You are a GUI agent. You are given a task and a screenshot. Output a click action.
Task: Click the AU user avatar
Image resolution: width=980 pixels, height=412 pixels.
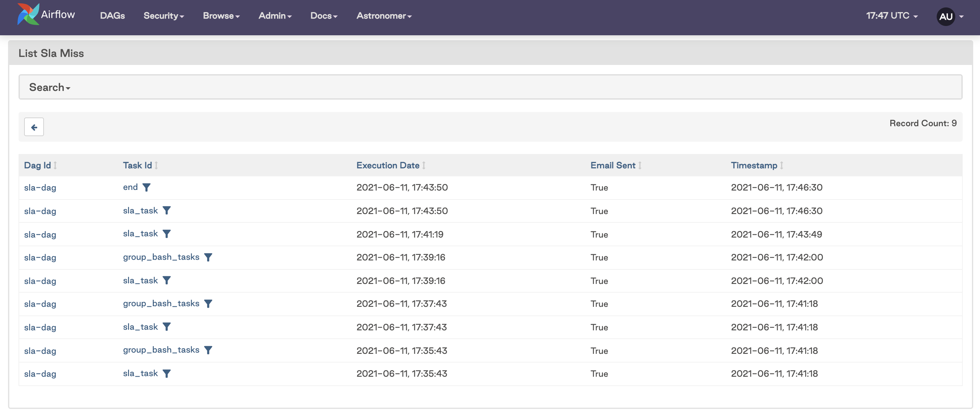tap(945, 16)
